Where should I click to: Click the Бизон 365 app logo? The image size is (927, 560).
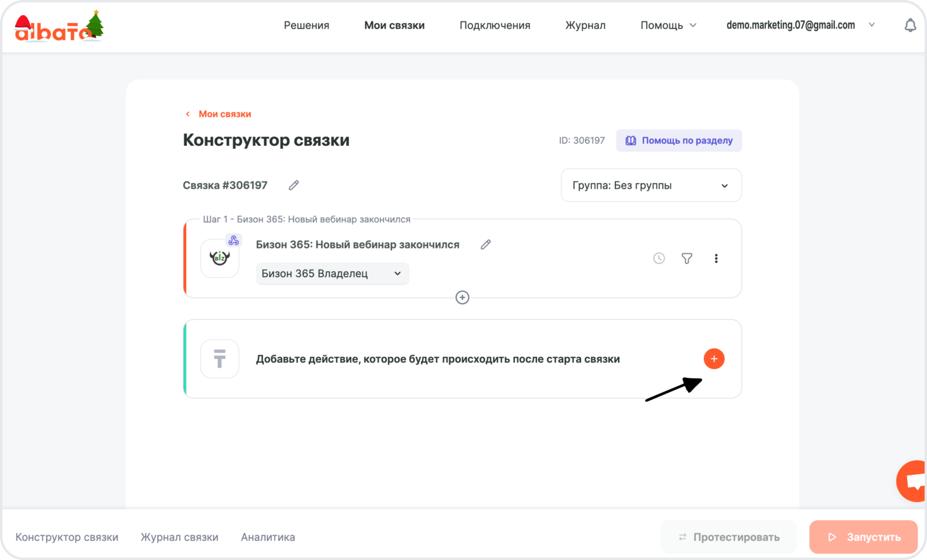point(220,258)
